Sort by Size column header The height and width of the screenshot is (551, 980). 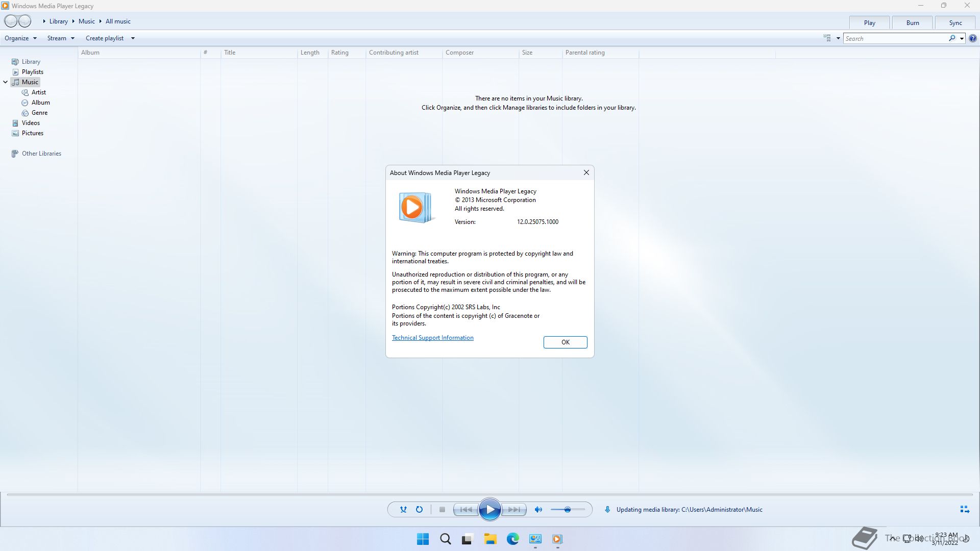(541, 53)
